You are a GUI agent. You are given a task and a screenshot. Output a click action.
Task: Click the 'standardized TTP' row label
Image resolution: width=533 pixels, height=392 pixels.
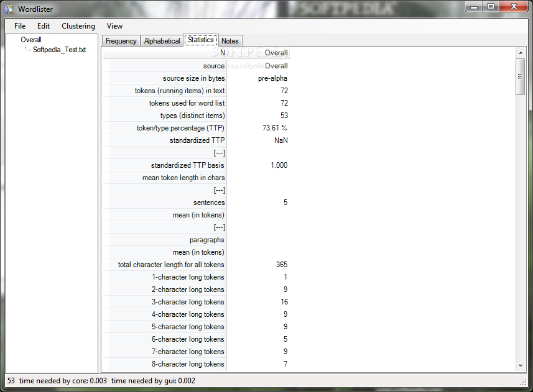(x=197, y=140)
